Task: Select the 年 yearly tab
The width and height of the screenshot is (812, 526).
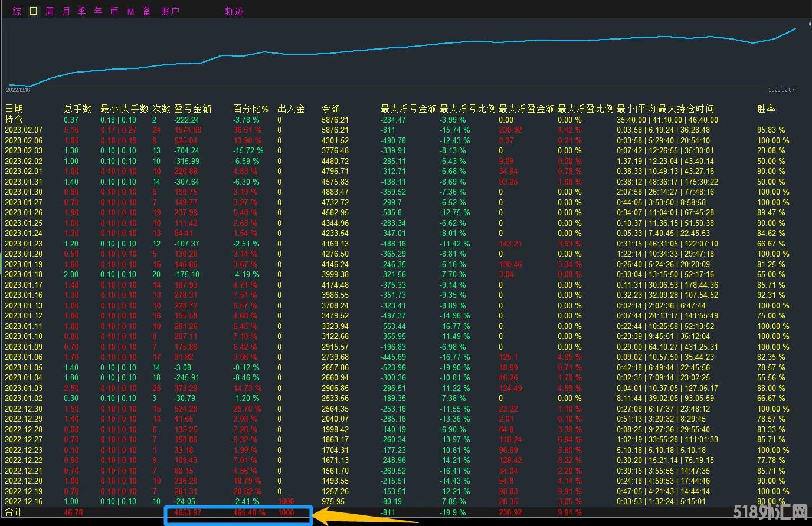Action: click(98, 11)
